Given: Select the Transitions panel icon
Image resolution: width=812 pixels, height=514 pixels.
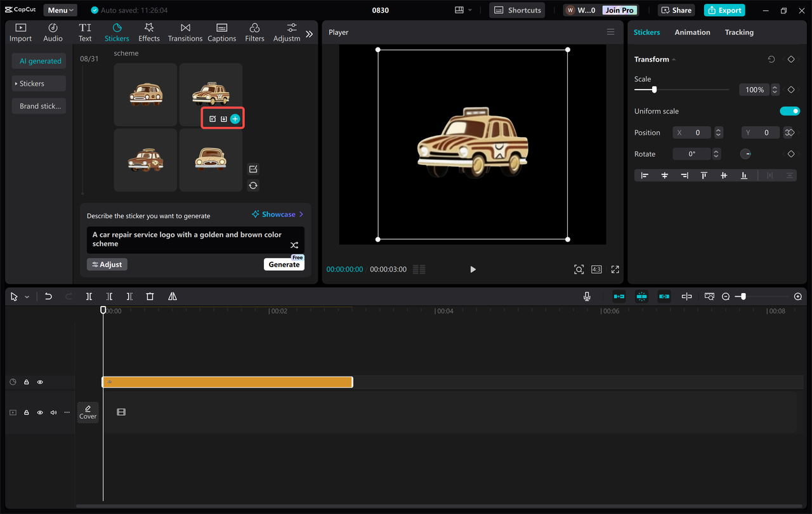Looking at the screenshot, I should (x=185, y=32).
